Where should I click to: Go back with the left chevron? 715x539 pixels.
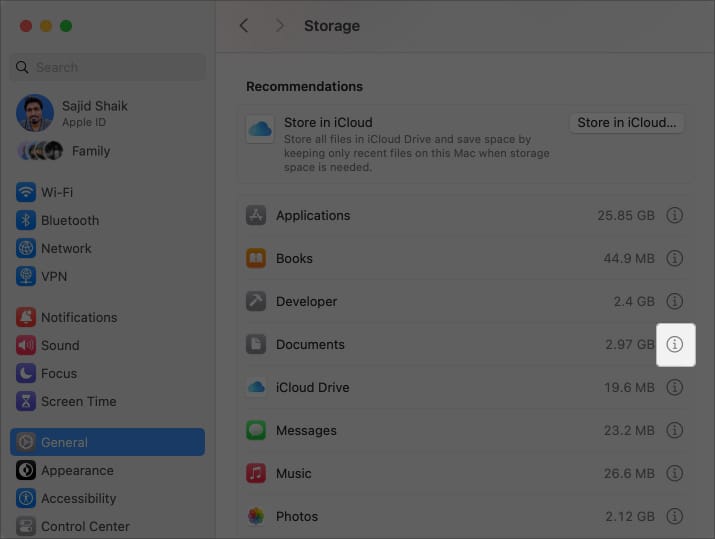[x=244, y=26]
